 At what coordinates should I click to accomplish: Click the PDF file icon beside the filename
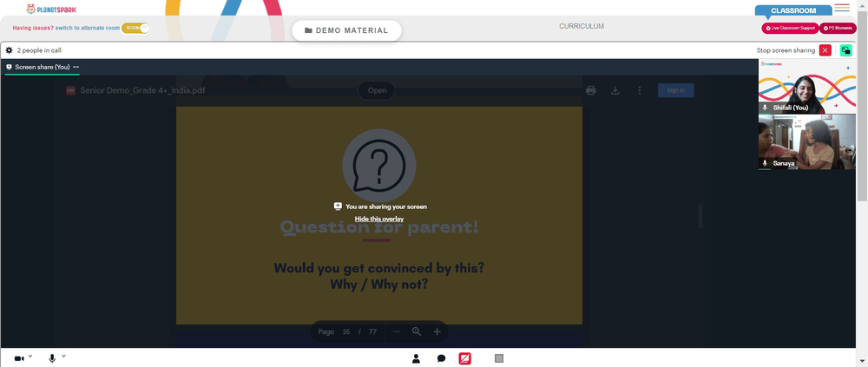[x=70, y=90]
